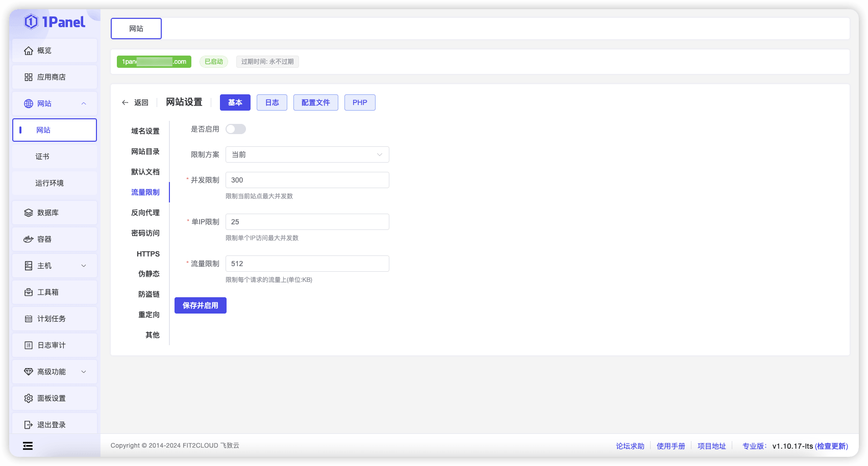Open the 日志审计 log audit section
This screenshot has width=868, height=466.
pos(51,345)
